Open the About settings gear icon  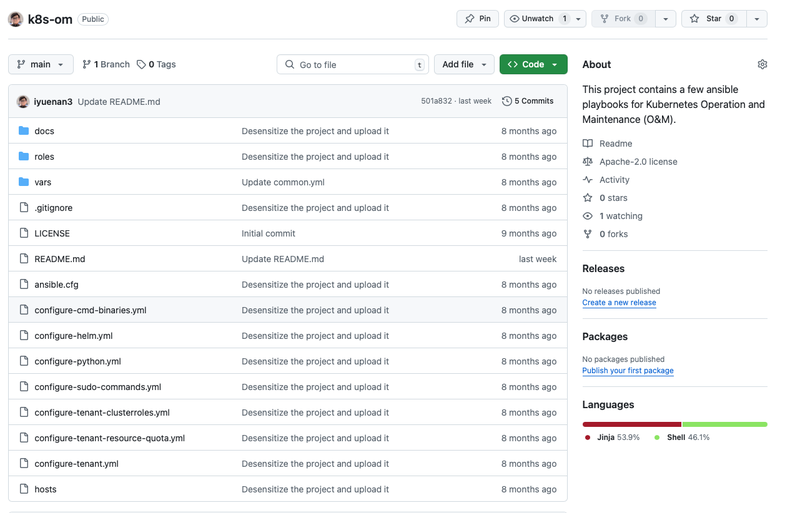pos(762,64)
